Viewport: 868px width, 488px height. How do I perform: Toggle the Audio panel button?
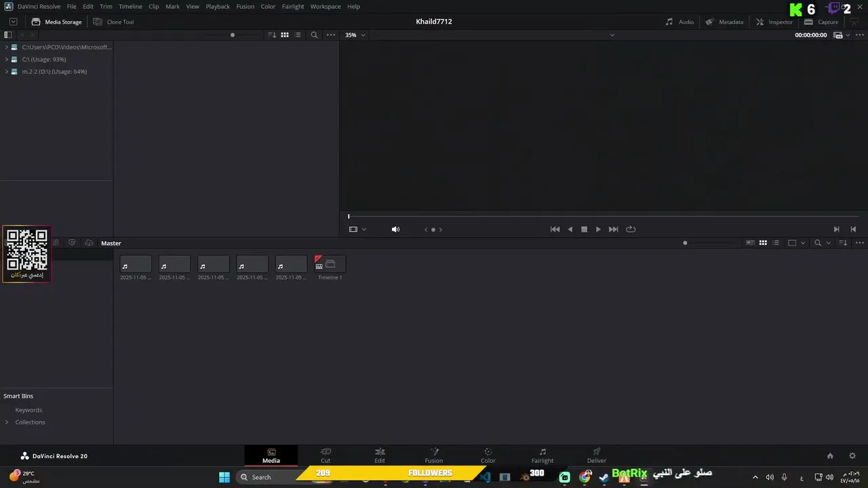pyautogui.click(x=679, y=22)
